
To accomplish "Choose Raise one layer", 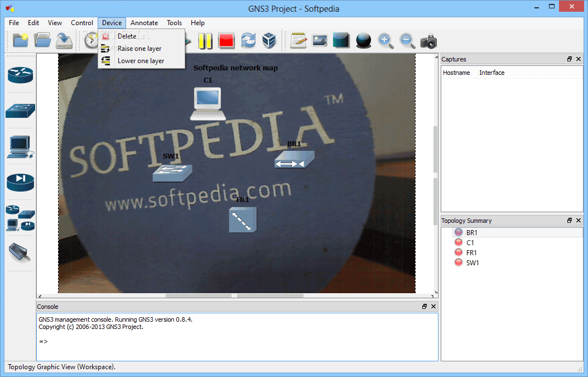I will point(141,49).
